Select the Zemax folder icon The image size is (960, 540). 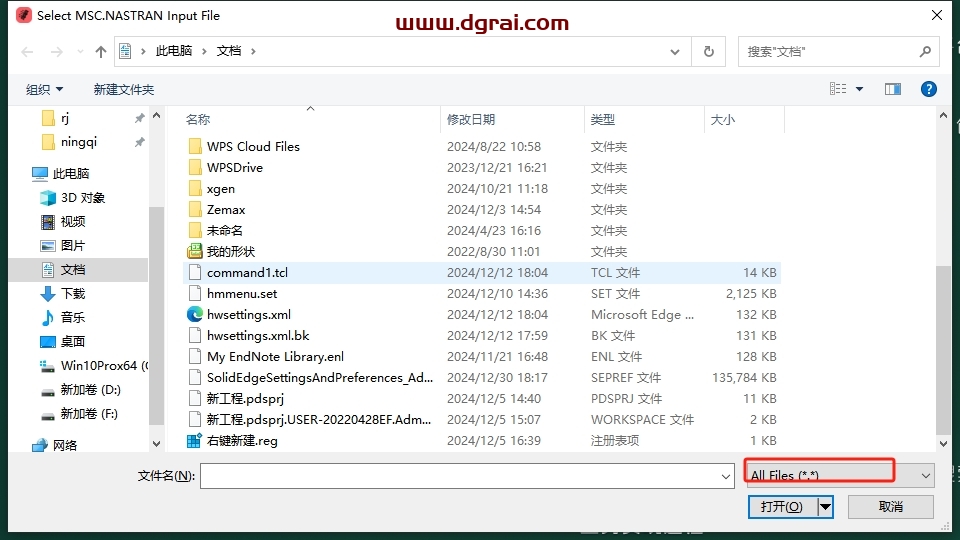pos(195,209)
